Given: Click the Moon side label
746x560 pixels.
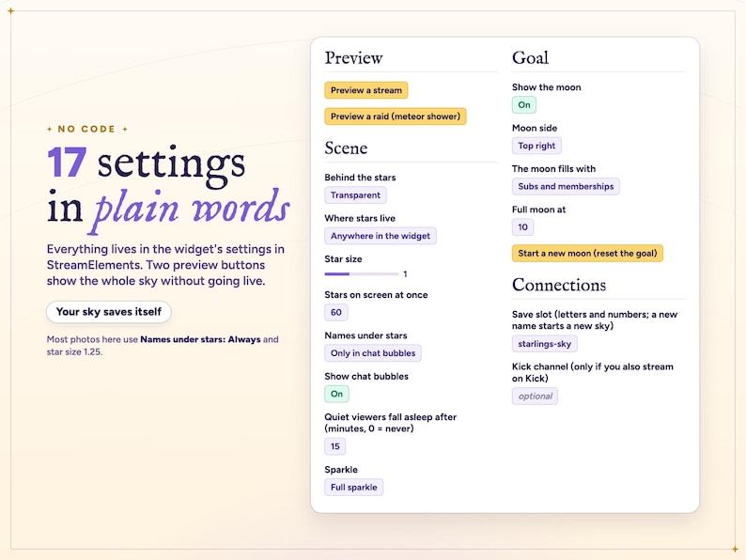Looking at the screenshot, I should click(x=535, y=128).
